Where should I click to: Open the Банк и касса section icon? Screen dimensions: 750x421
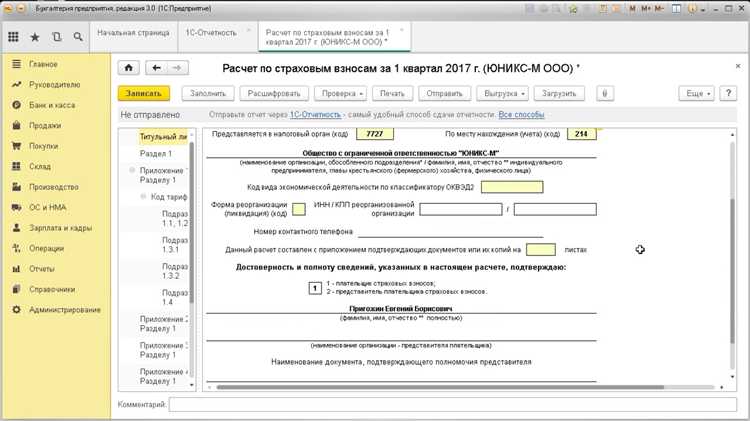[16, 105]
